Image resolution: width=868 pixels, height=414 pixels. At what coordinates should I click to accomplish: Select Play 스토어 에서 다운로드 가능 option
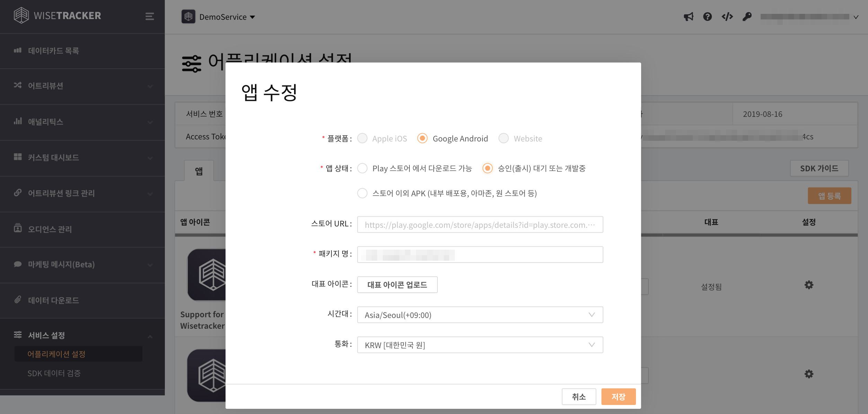click(x=362, y=168)
